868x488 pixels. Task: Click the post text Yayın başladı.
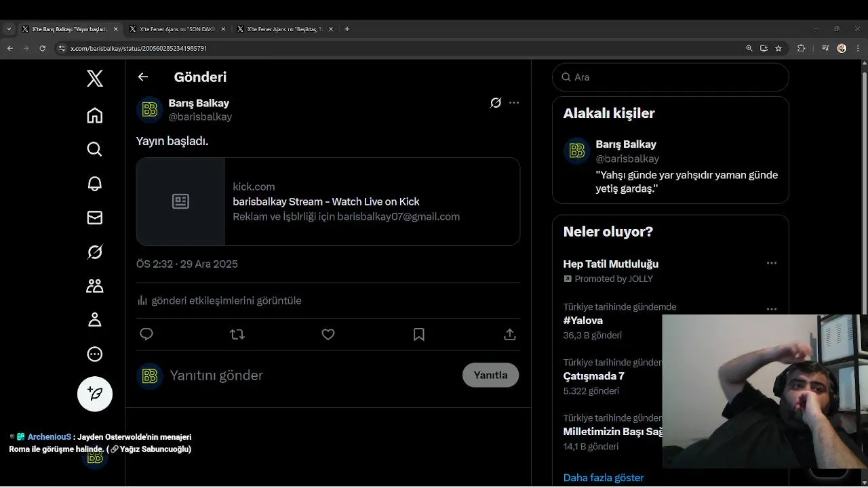point(172,141)
